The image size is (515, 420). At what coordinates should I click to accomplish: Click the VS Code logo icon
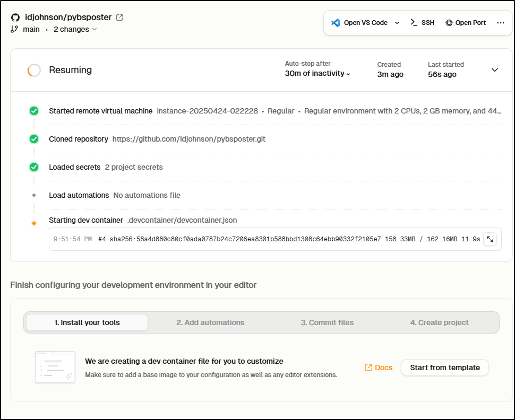[x=336, y=23]
